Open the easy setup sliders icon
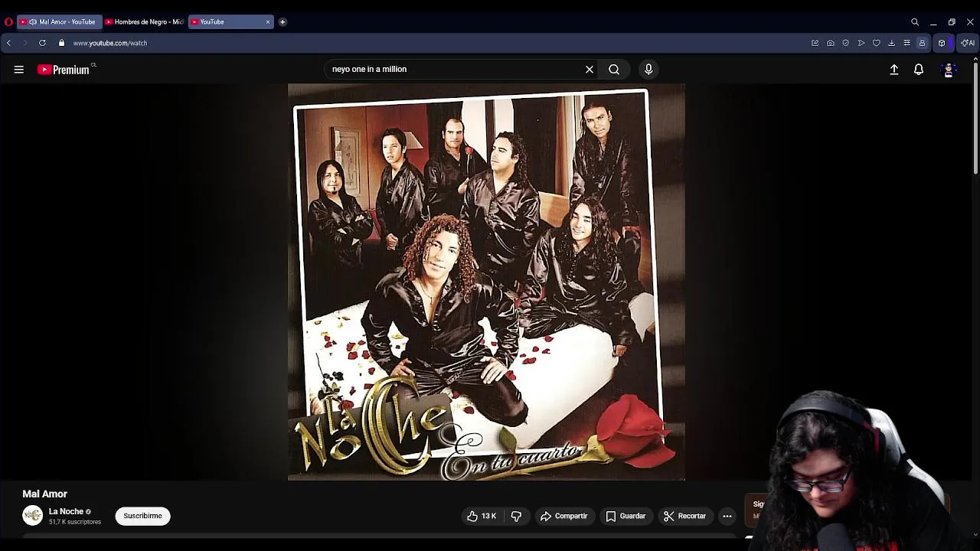980x551 pixels. coord(906,43)
